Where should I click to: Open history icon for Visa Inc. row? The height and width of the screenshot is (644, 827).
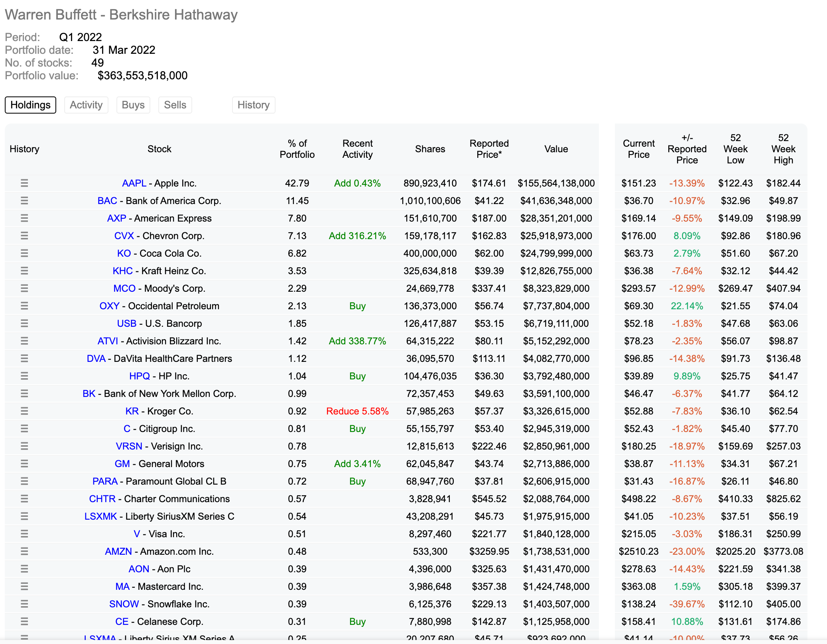24,534
